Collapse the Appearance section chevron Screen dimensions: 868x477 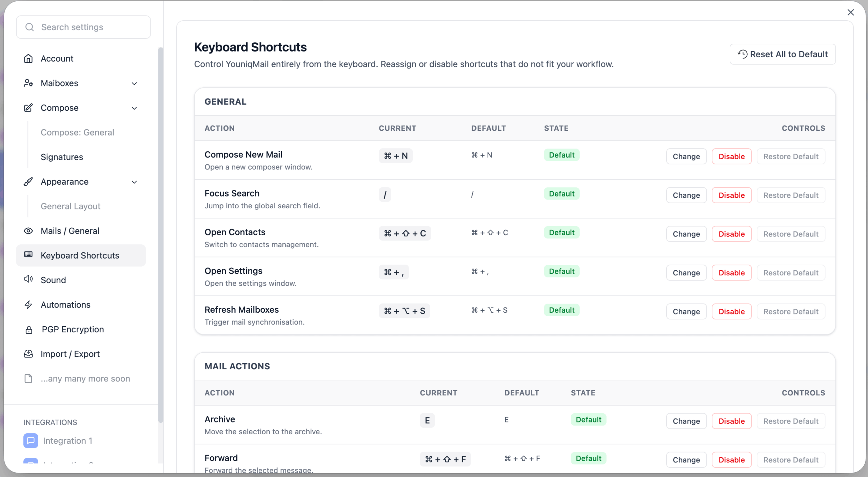(134, 182)
